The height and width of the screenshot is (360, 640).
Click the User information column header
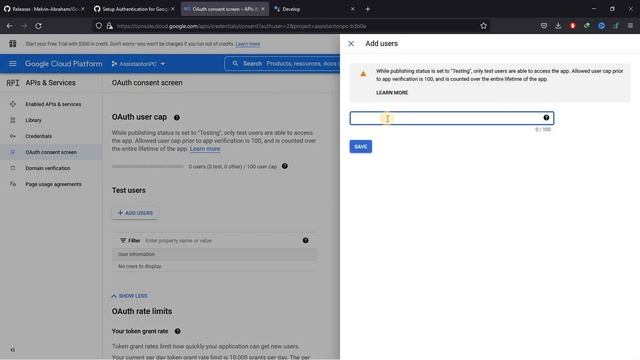click(136, 254)
